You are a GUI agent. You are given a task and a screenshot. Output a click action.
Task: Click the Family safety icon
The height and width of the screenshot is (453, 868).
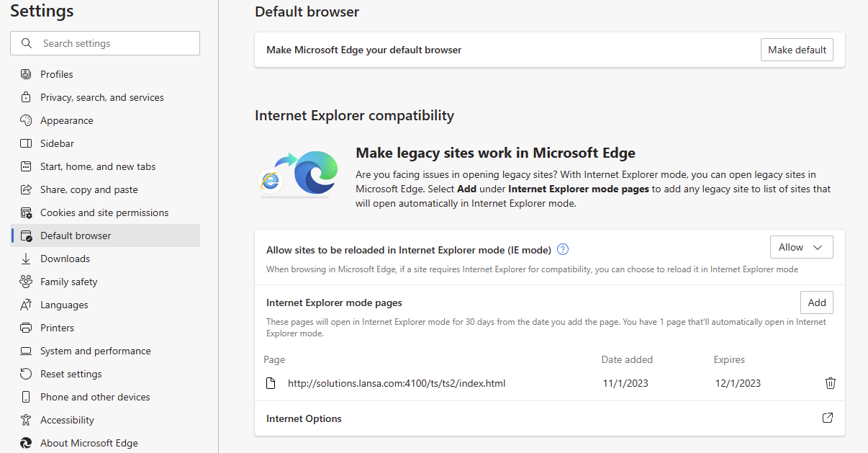(26, 282)
